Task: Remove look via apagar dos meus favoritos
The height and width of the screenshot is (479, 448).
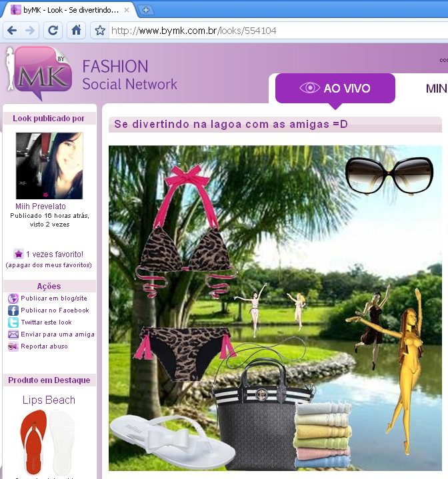Action: [49, 265]
